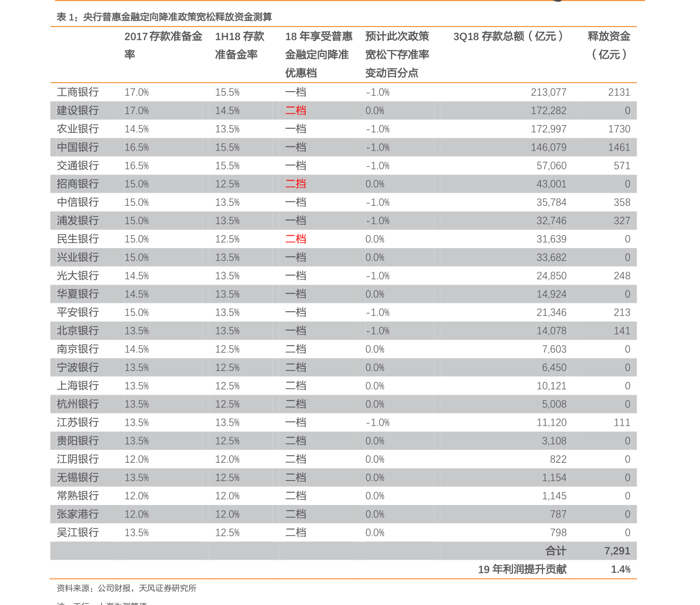The height and width of the screenshot is (605, 700).
Task: Click the deposit total value 172,997
Action: [x=549, y=129]
